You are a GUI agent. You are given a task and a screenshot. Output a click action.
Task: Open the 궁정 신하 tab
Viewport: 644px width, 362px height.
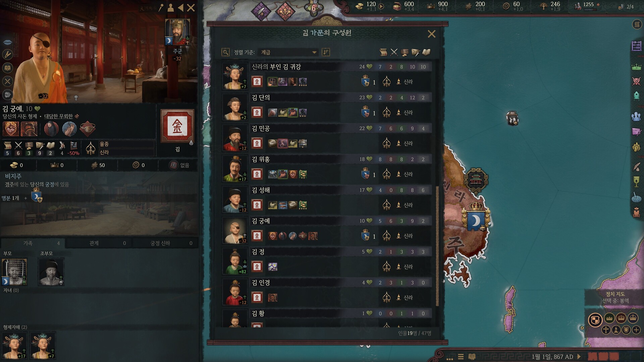coord(166,243)
